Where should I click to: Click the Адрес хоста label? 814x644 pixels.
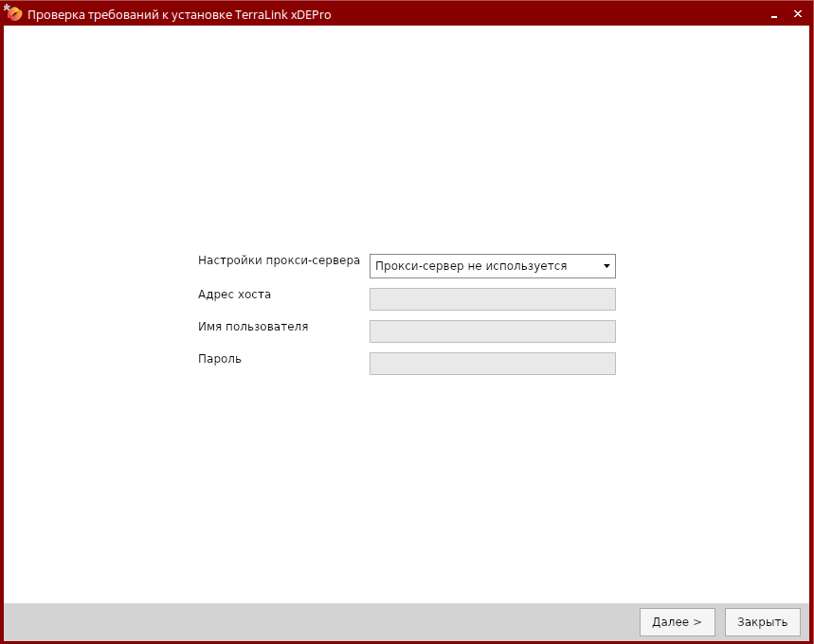point(234,295)
